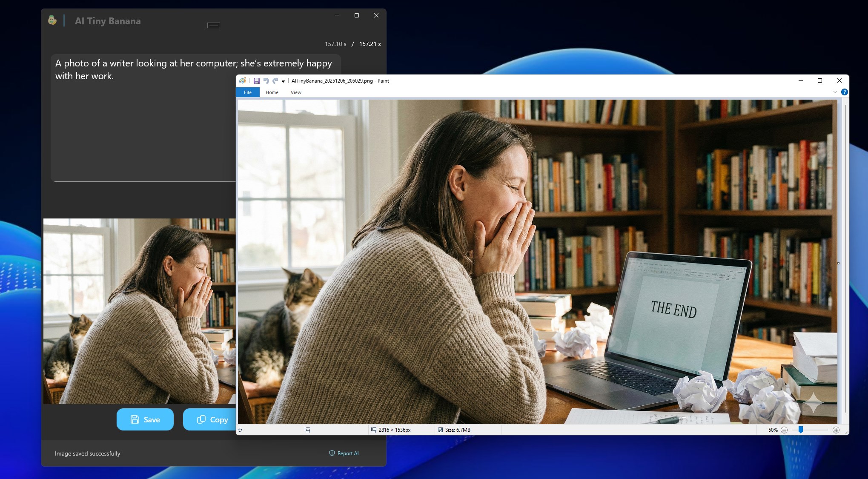Click the Save icon in Paint's quick access toolbar
This screenshot has height=479, width=868.
(257, 81)
